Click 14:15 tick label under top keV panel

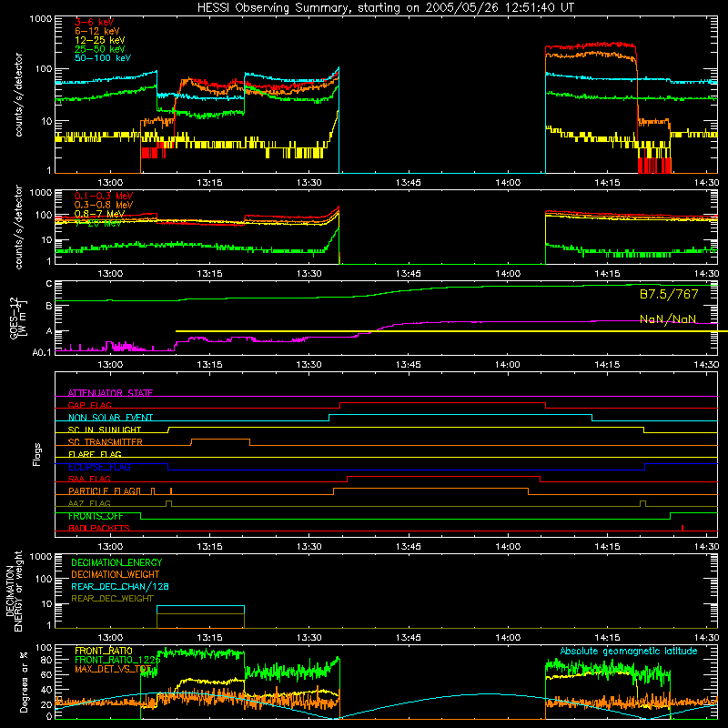coord(607,183)
